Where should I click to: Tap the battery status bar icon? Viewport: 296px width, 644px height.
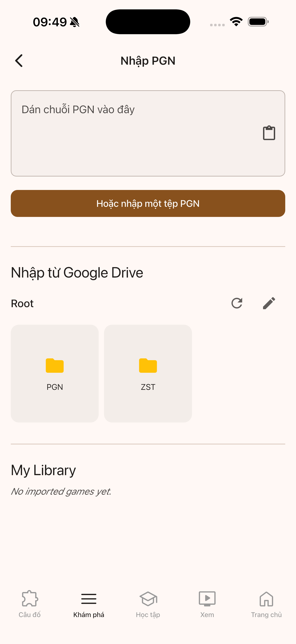pyautogui.click(x=258, y=22)
